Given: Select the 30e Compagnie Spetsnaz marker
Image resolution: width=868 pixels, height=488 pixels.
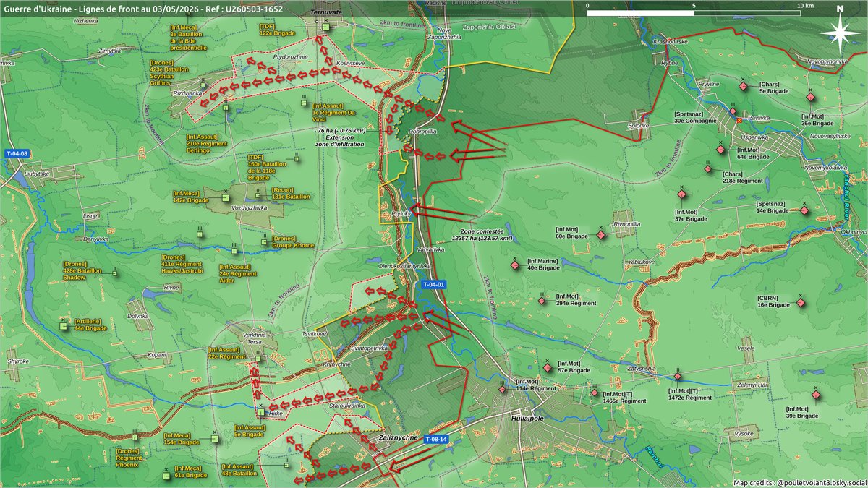Looking at the screenshot, I should click(733, 111).
